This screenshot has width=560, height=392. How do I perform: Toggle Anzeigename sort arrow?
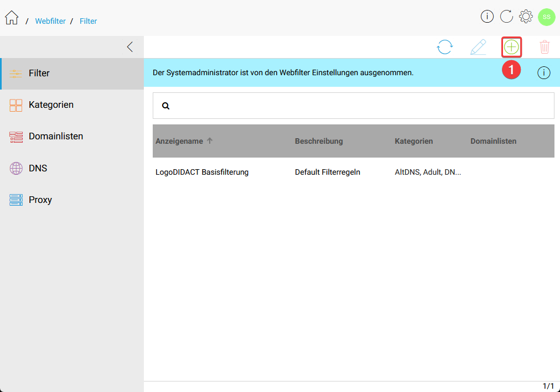[210, 140]
